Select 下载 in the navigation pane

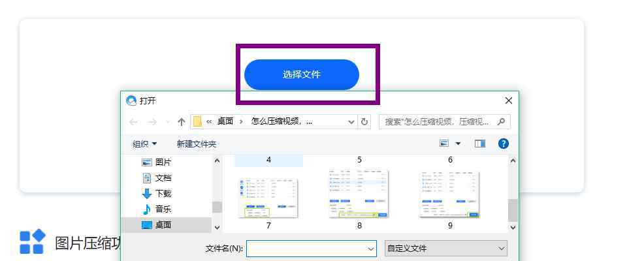(x=157, y=194)
